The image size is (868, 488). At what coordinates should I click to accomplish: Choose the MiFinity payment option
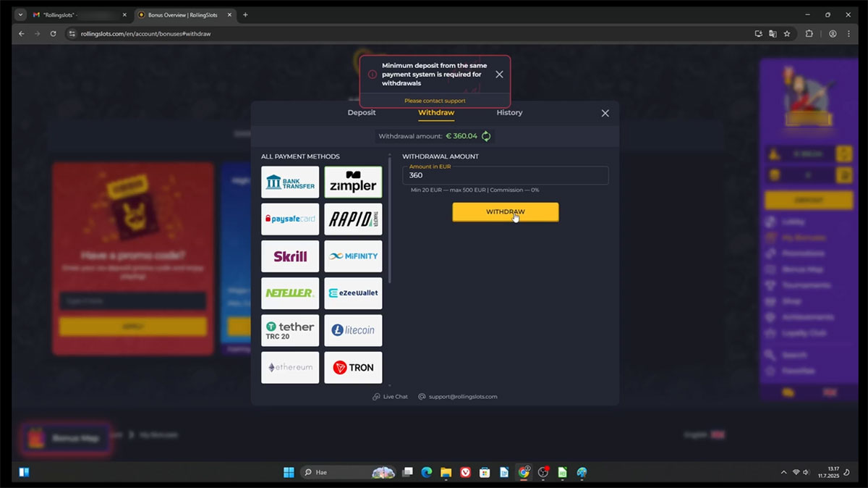click(353, 256)
